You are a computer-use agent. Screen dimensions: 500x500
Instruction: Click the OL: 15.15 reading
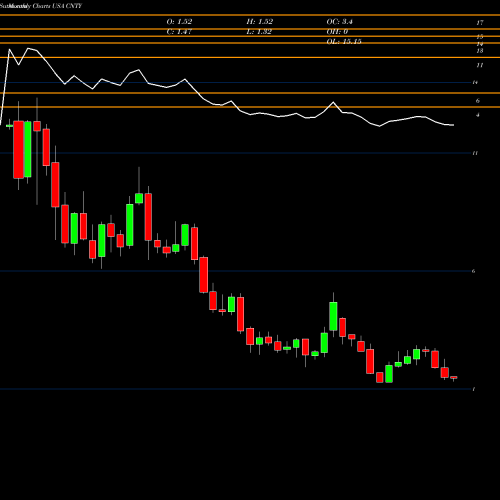click(344, 42)
